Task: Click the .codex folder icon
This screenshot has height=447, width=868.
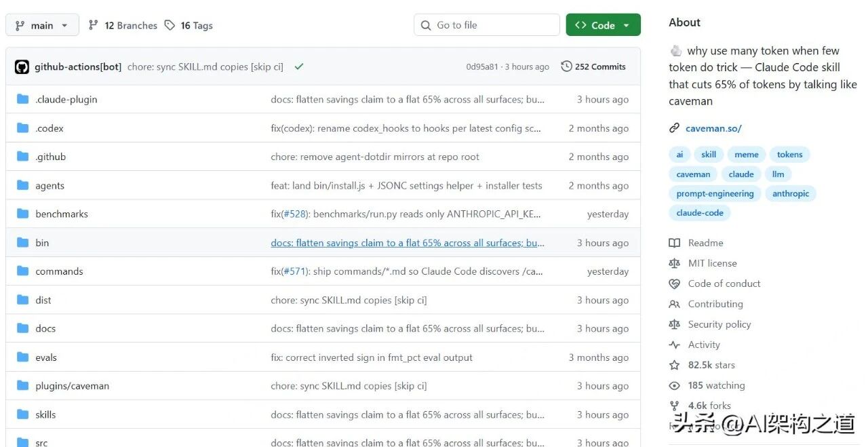Action: 23,128
